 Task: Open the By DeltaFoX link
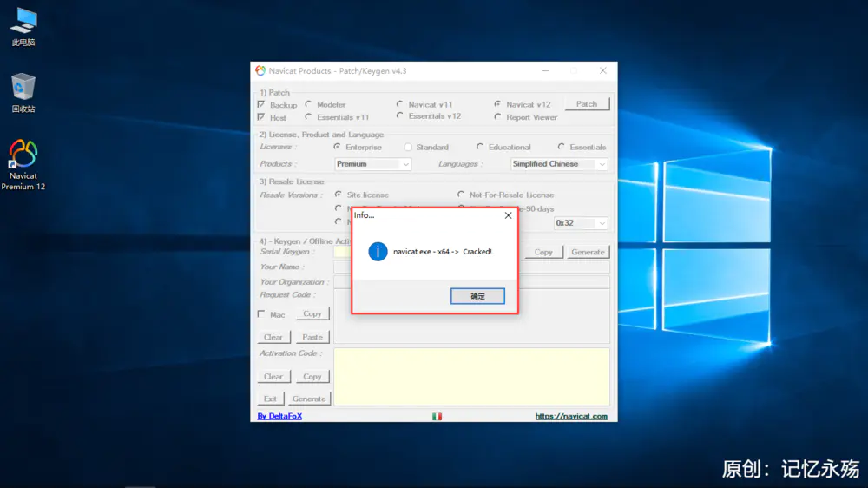(x=279, y=416)
